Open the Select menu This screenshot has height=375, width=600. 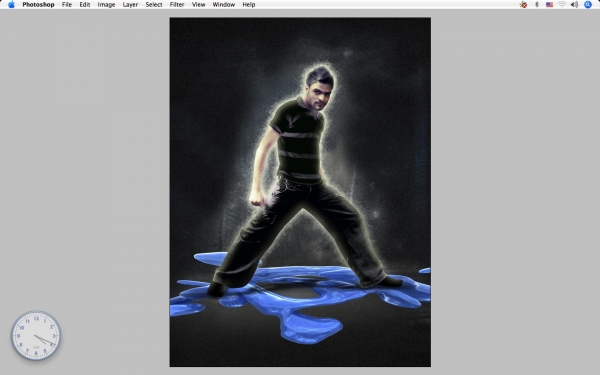pos(154,5)
